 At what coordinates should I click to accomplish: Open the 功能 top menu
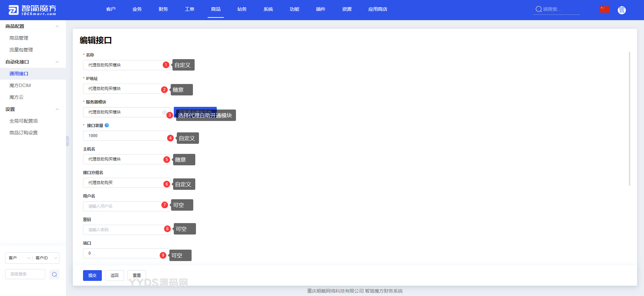[x=294, y=9]
